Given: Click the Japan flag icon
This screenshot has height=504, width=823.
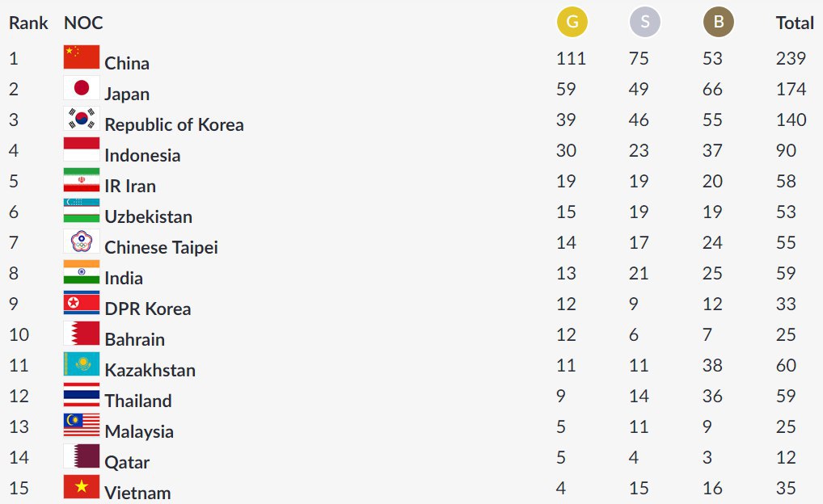Looking at the screenshot, I should tap(82, 88).
